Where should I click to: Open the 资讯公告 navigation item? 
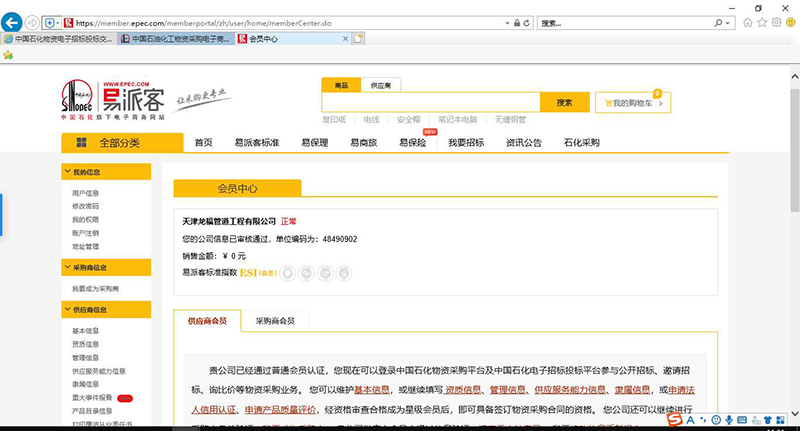point(524,143)
